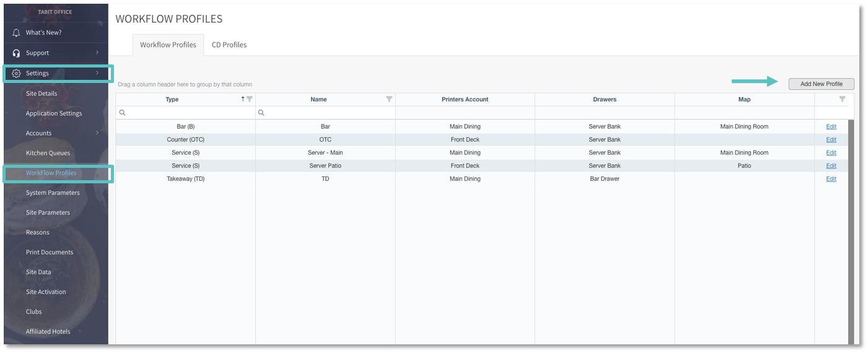Open the Type column filter icon
This screenshot has width=868, height=353.
pos(250,99)
